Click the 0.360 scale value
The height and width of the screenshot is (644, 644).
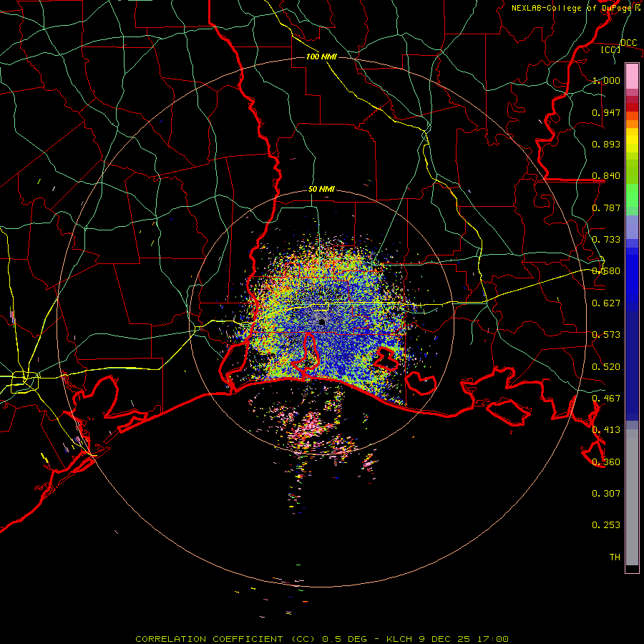(x=606, y=462)
